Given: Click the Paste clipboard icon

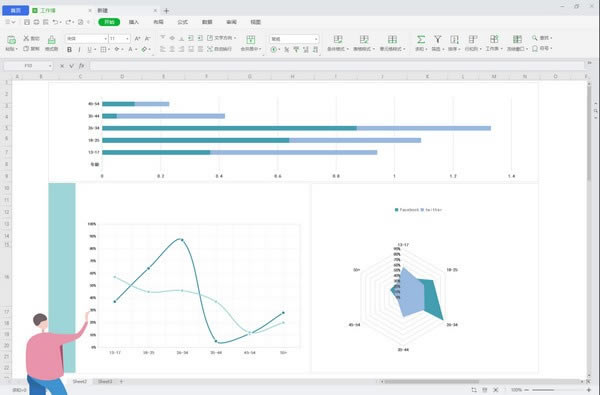Looking at the screenshot, I should pyautogui.click(x=11, y=40).
